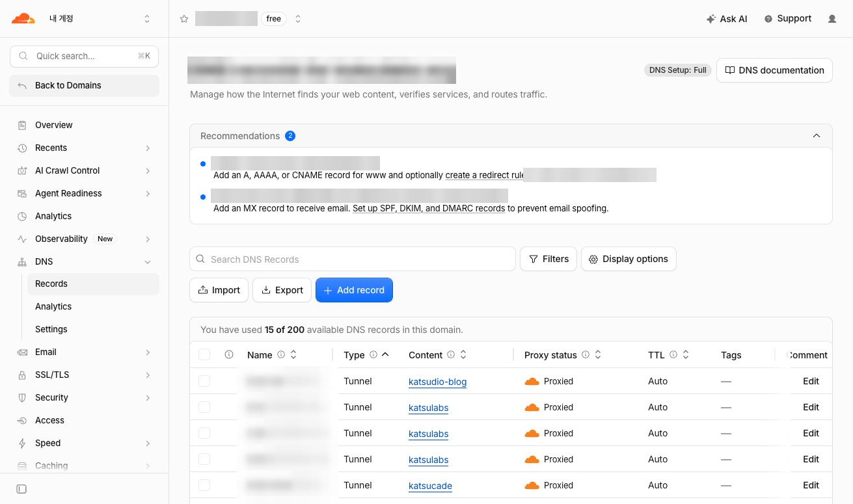The image size is (853, 504).
Task: Click the Proxy status info icon
Action: pyautogui.click(x=586, y=355)
